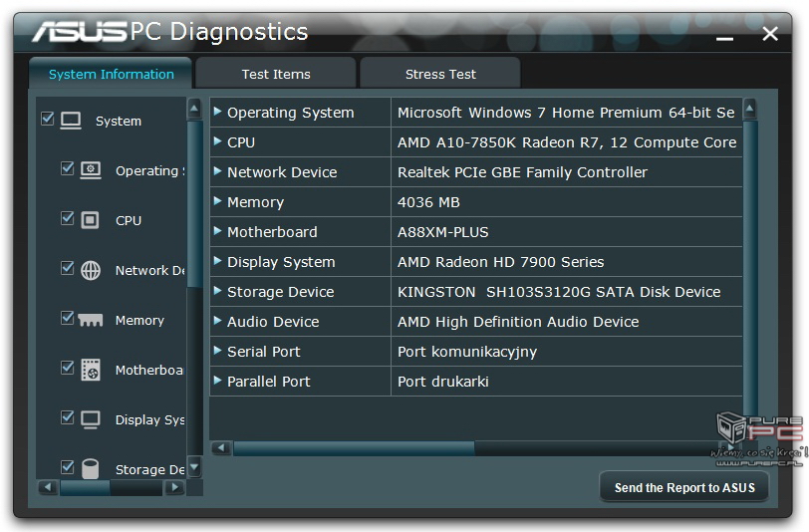
Task: Expand the Display System row arrow
Action: [218, 261]
